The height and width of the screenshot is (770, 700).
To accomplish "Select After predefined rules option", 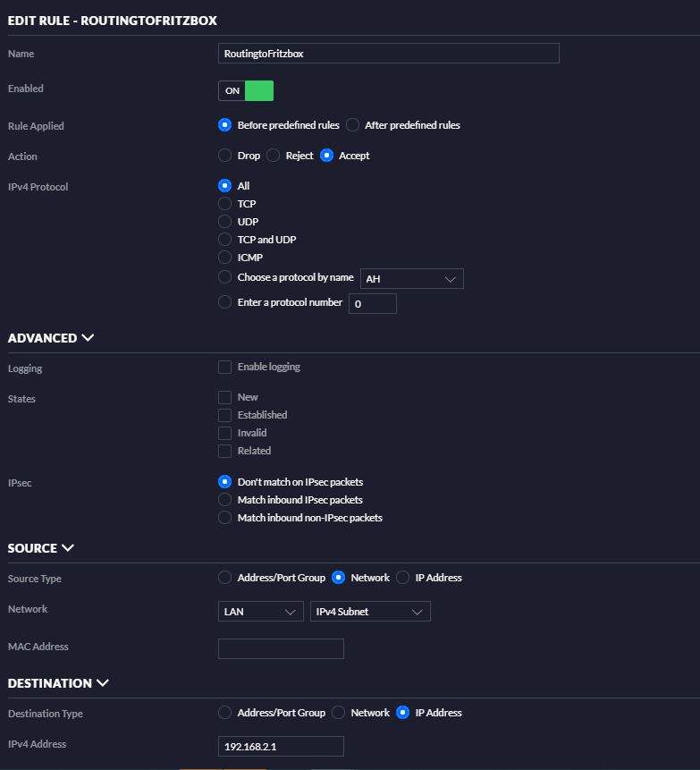I will (x=352, y=125).
